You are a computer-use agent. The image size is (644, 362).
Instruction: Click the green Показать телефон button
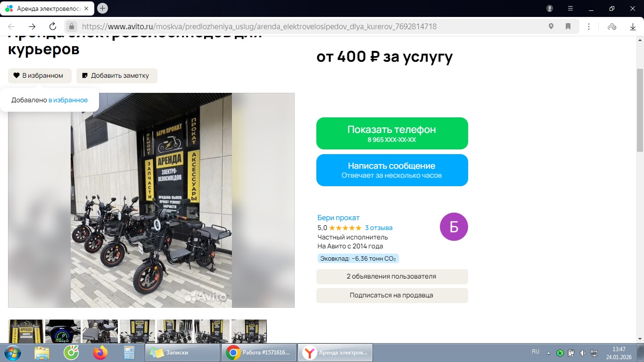[392, 133]
